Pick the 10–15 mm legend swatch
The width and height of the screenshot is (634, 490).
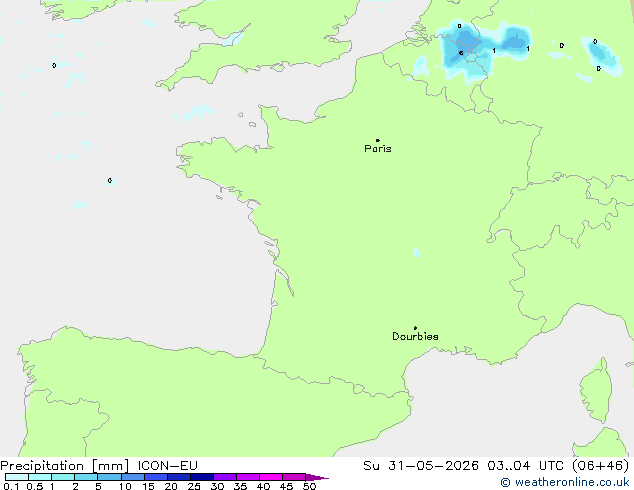[132, 477]
